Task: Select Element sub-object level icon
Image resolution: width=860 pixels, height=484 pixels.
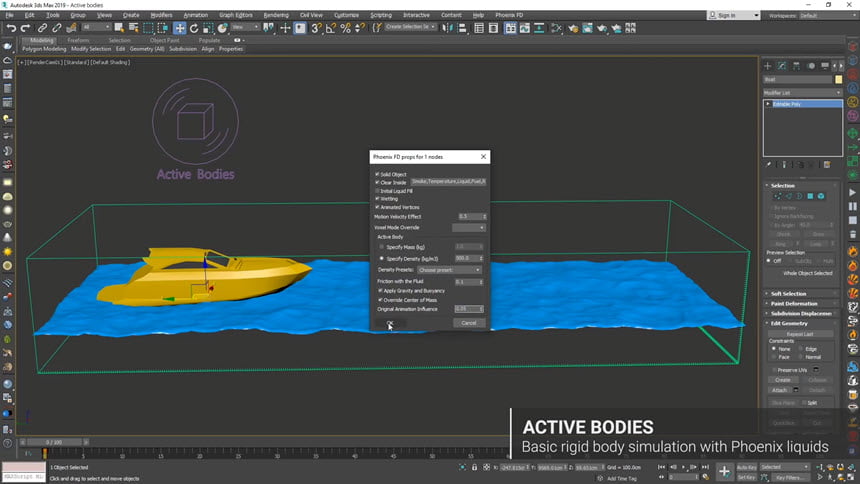Action: click(x=821, y=196)
